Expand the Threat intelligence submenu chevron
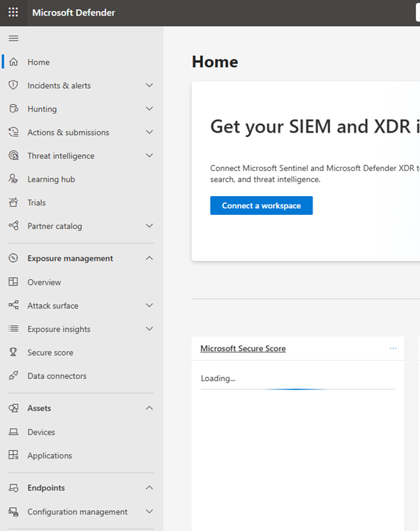This screenshot has width=420, height=531. (149, 156)
